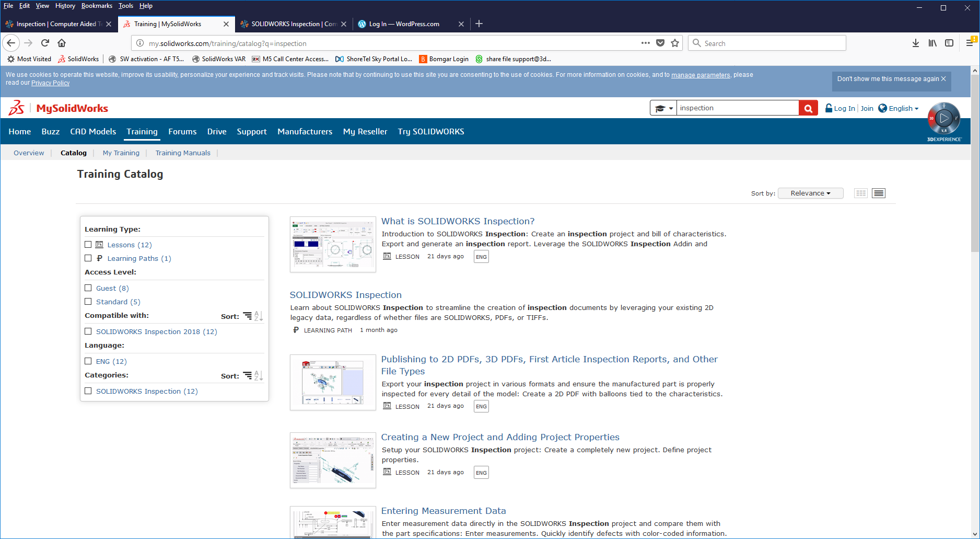
Task: Click the Join link
Action: tap(867, 108)
